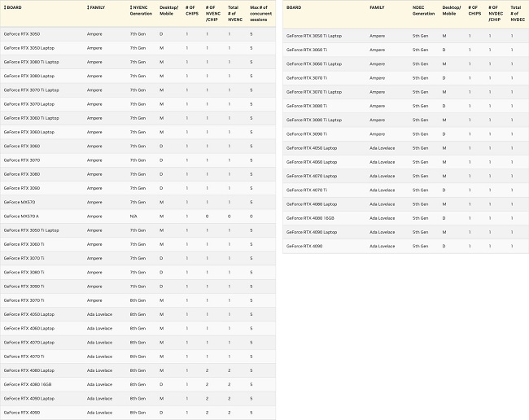The height and width of the screenshot is (420, 529).
Task: Click Desktop/Mobile header in NVENC table
Action: (168, 11)
